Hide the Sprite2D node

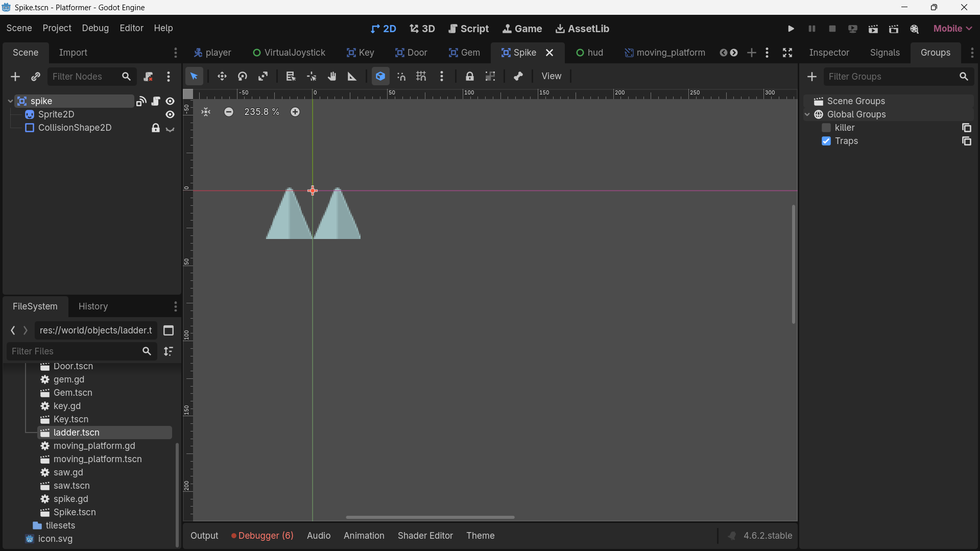tap(170, 114)
